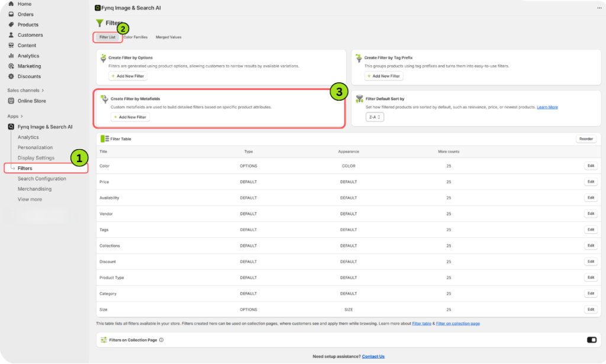Viewport: 606px width, 364px height.
Task: Click the SIZE appearance value
Action: click(x=349, y=310)
